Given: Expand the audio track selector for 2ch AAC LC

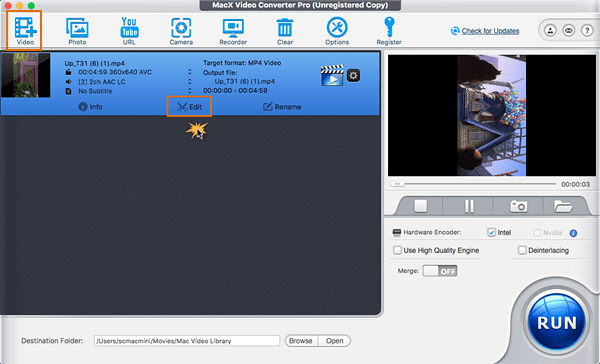Looking at the screenshot, I should 189,82.
